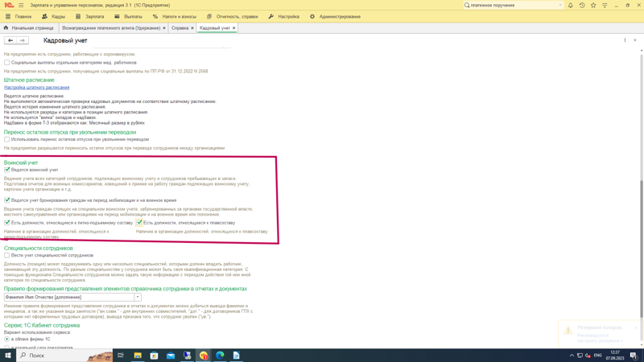Open Task View in taskbar

(120, 356)
